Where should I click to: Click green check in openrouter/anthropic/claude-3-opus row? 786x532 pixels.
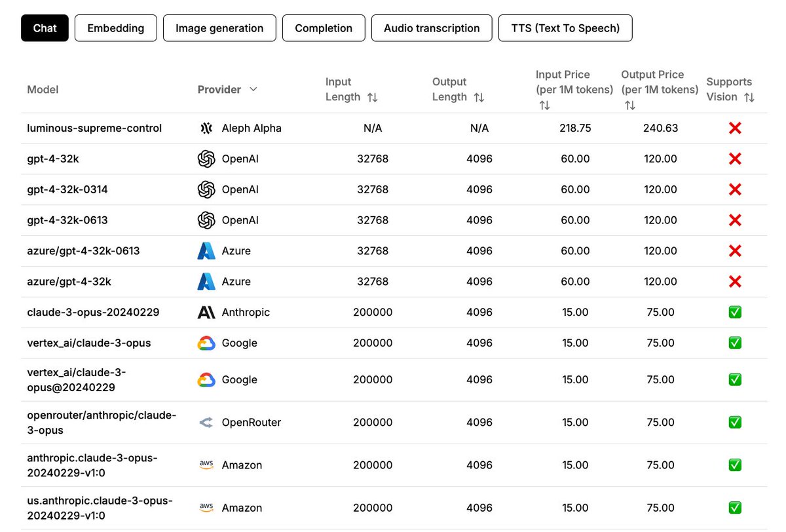click(735, 423)
